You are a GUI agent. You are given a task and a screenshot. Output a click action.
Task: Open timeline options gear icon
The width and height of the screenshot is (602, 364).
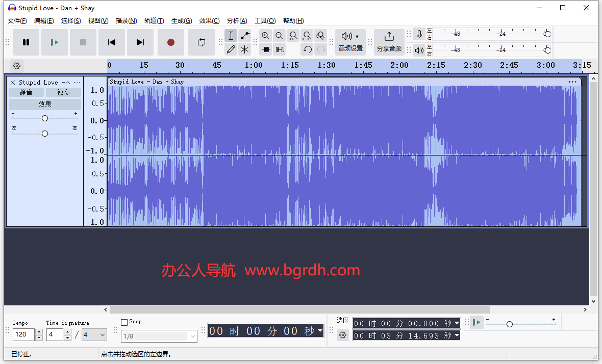pyautogui.click(x=17, y=66)
